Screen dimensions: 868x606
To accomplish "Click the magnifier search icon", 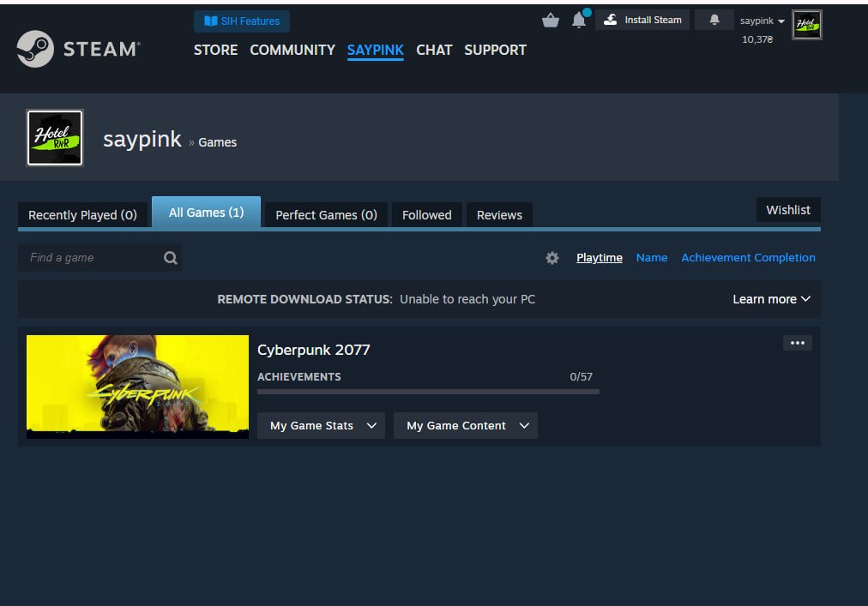I will tap(170, 258).
